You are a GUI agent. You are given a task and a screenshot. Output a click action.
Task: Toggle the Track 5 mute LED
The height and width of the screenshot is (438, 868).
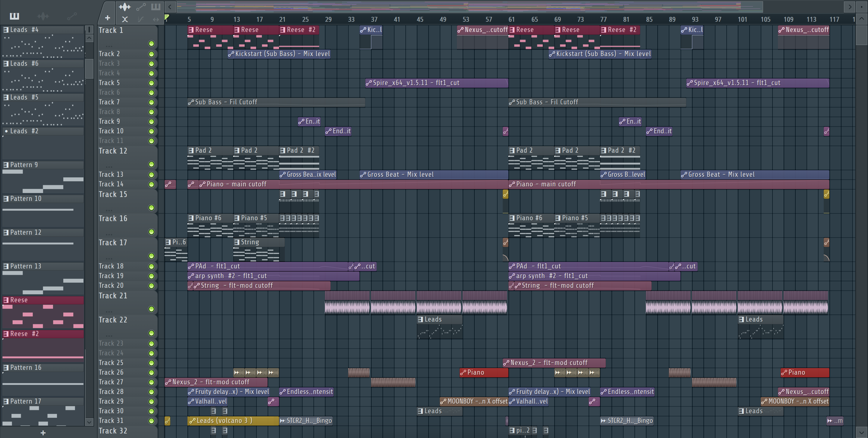pos(151,83)
